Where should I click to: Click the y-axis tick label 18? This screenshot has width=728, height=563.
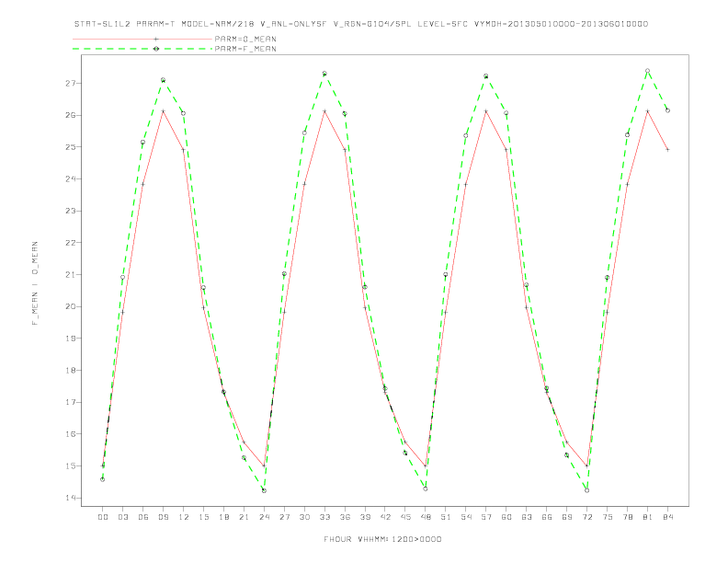tap(71, 370)
